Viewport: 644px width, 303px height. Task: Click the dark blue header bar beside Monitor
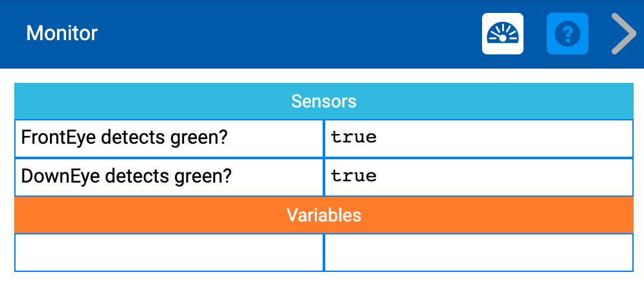292,34
